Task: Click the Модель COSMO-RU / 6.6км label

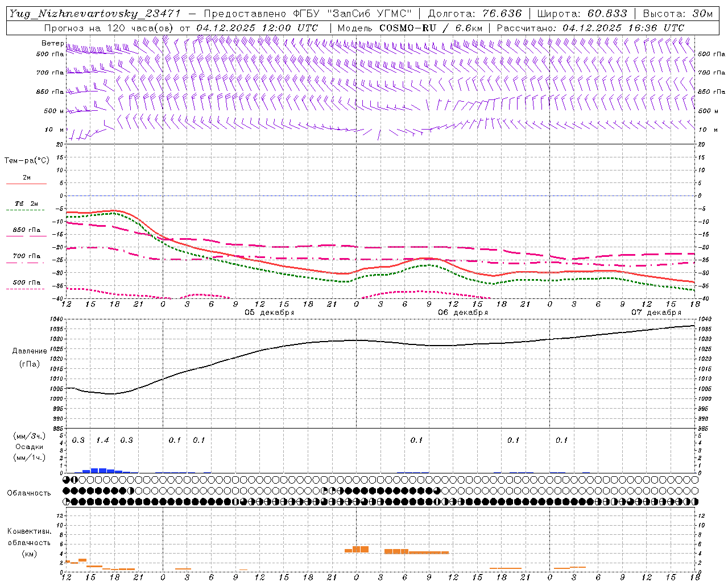Action: click(x=410, y=28)
